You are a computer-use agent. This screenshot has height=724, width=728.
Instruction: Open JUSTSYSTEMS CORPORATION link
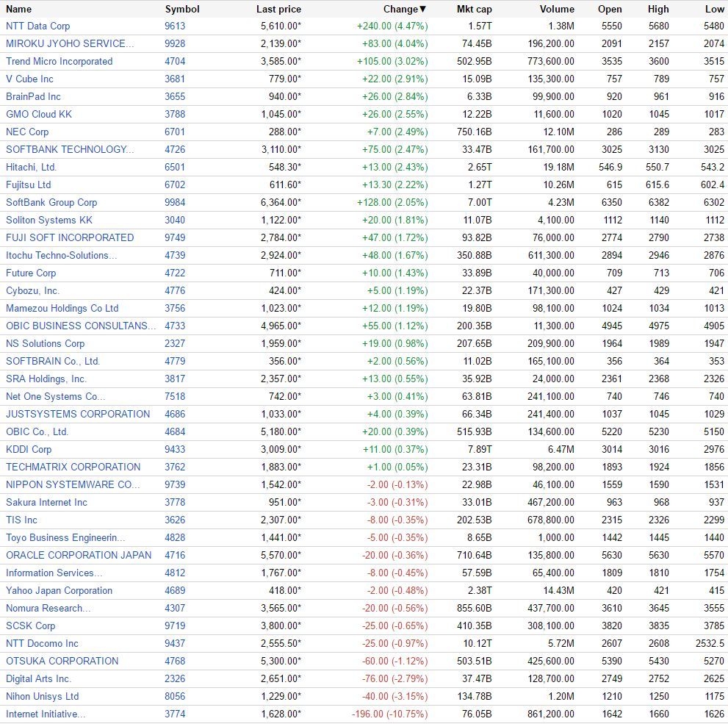pos(78,415)
